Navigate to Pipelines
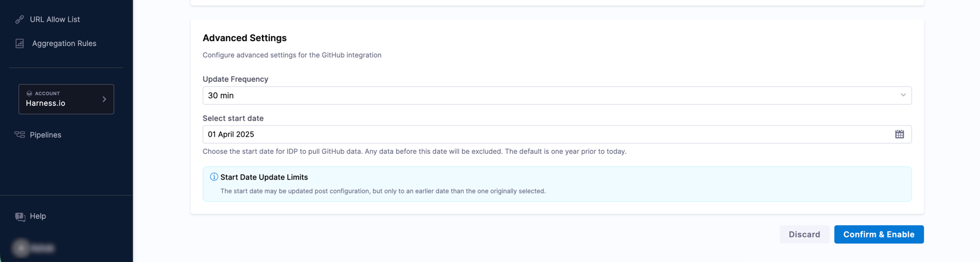 pyautogui.click(x=45, y=135)
